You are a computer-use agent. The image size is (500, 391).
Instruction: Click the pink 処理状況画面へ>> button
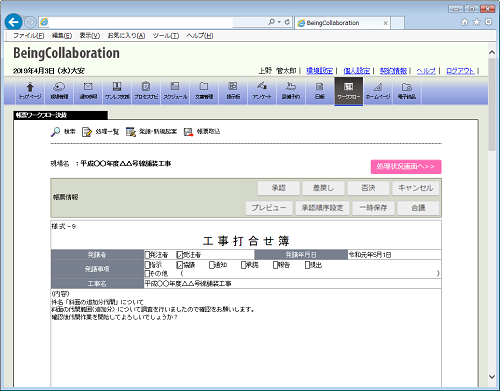point(406,167)
